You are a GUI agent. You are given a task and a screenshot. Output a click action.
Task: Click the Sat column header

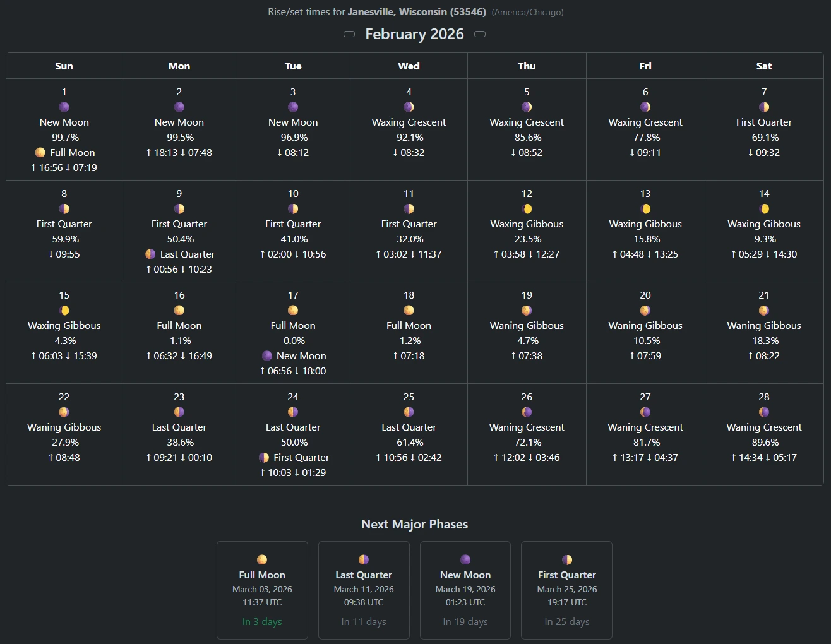(764, 66)
